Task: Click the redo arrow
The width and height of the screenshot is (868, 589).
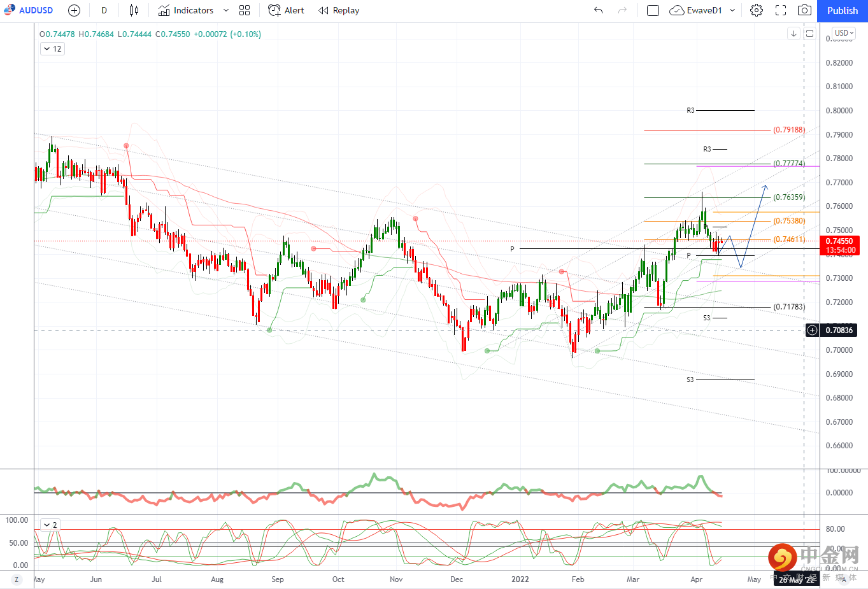Action: pyautogui.click(x=622, y=10)
